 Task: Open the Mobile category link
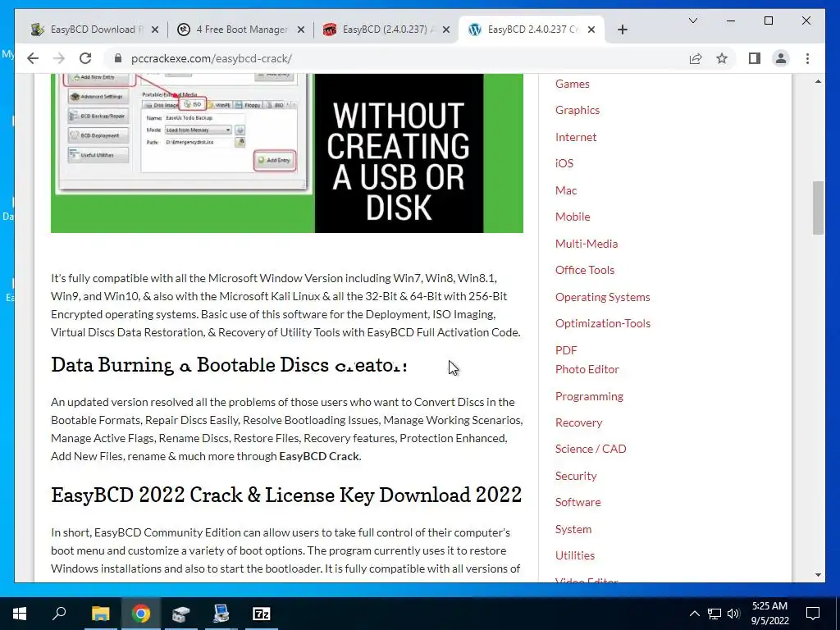pyautogui.click(x=573, y=217)
